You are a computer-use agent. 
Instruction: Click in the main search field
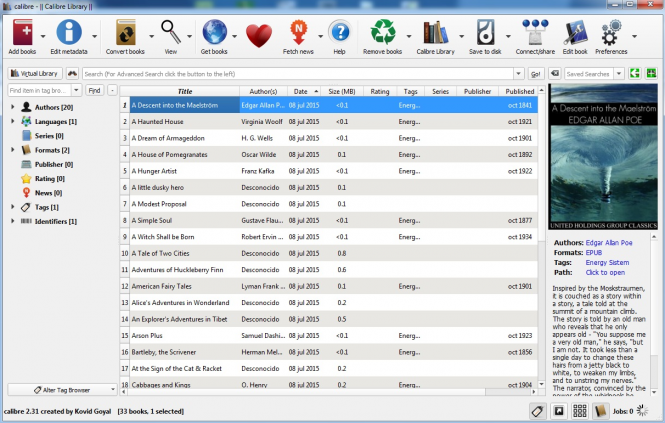(x=298, y=74)
